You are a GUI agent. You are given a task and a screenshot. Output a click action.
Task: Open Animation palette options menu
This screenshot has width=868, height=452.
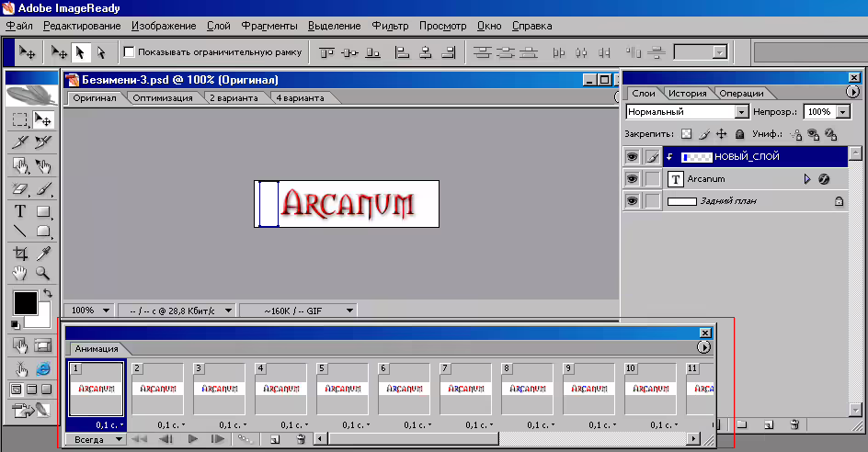(x=703, y=347)
